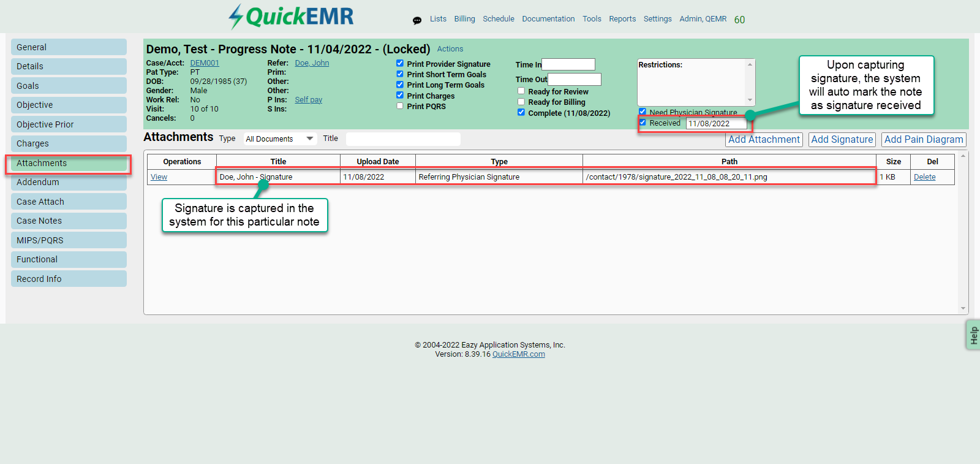
Task: Open the Admin, QEMR user menu
Action: [703, 19]
